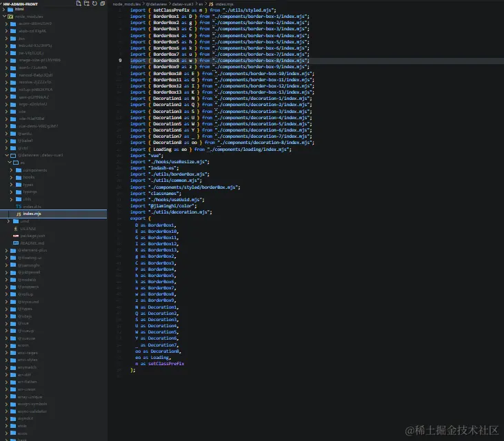Expand the typings folder chevron
Image resolution: width=504 pixels, height=441 pixels.
[x=12, y=192]
